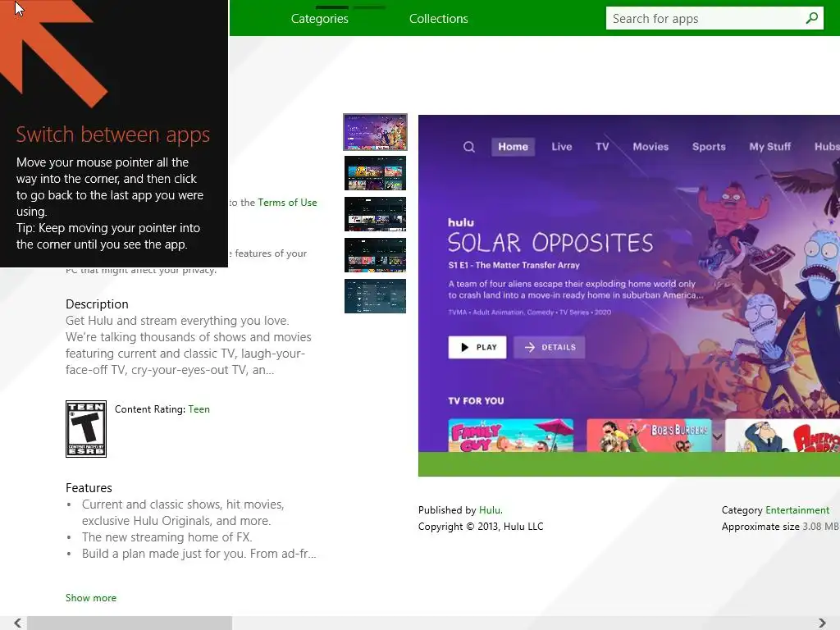Screen dimensions: 840x630
Task: Click 'Copyright © 2013, Hulu LLC' text
Action: coord(481,527)
